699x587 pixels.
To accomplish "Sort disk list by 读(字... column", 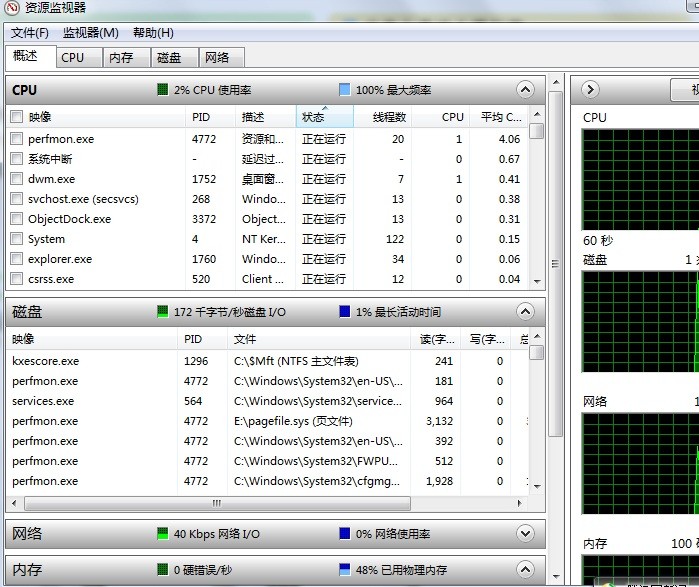I will point(436,339).
